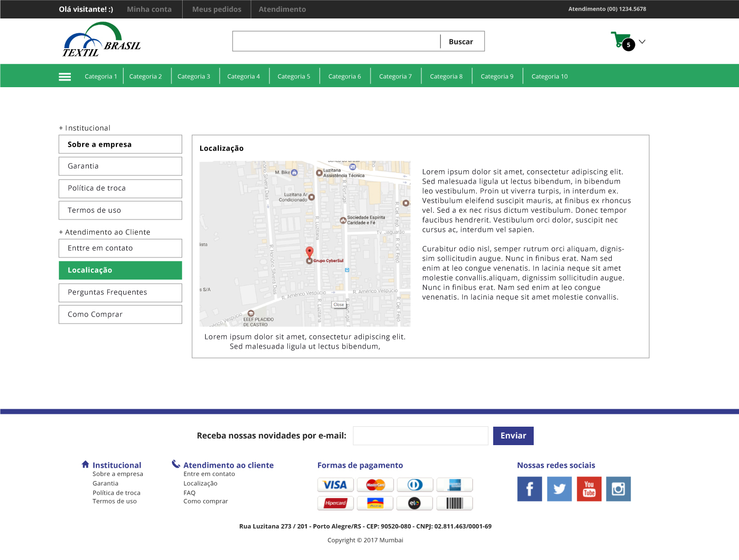
Task: Close the map popup with Close button
Action: point(339,305)
